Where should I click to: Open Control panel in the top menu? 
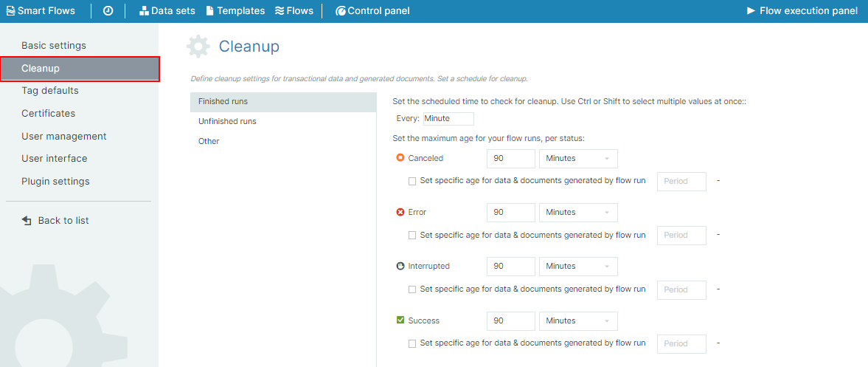[x=372, y=10]
